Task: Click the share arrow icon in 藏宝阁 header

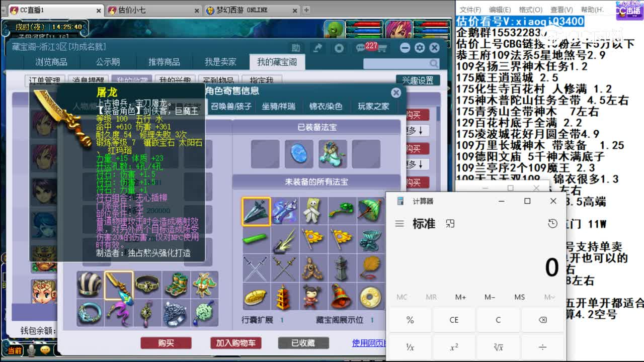Action: [x=317, y=48]
